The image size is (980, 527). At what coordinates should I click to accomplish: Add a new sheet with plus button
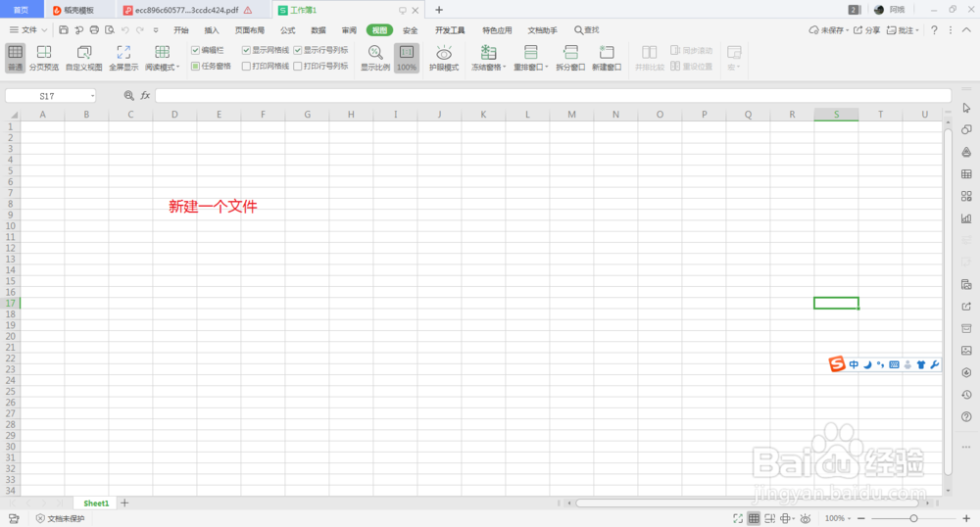point(124,503)
